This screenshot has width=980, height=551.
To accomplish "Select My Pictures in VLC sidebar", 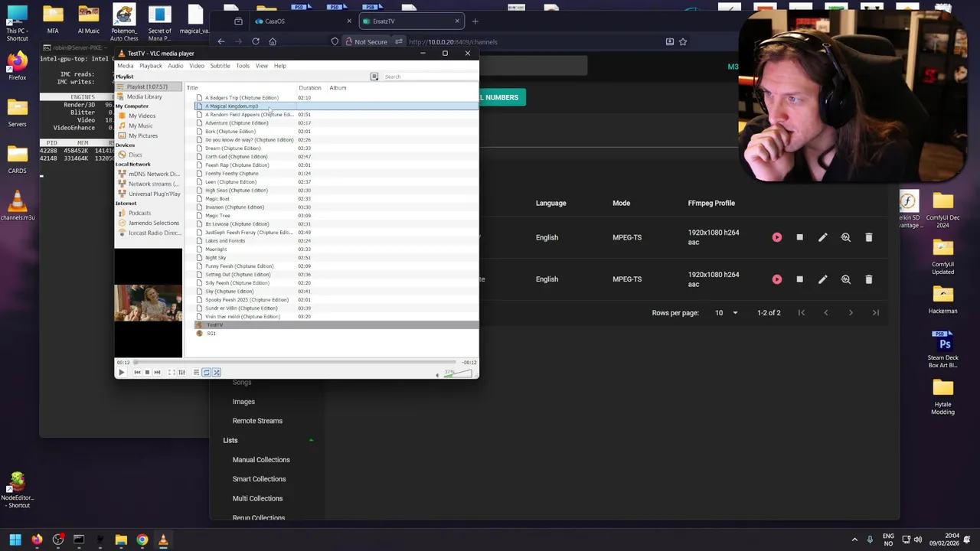I will coord(143,135).
